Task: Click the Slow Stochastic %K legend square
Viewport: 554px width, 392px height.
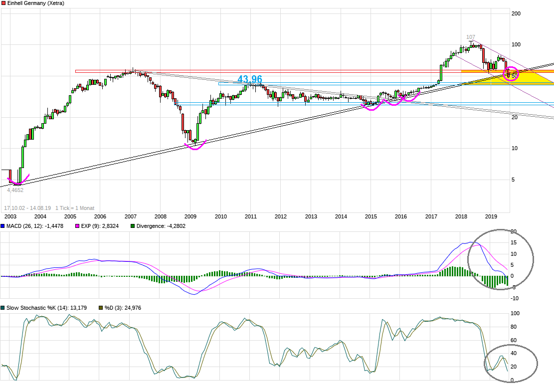Action: tap(3, 308)
